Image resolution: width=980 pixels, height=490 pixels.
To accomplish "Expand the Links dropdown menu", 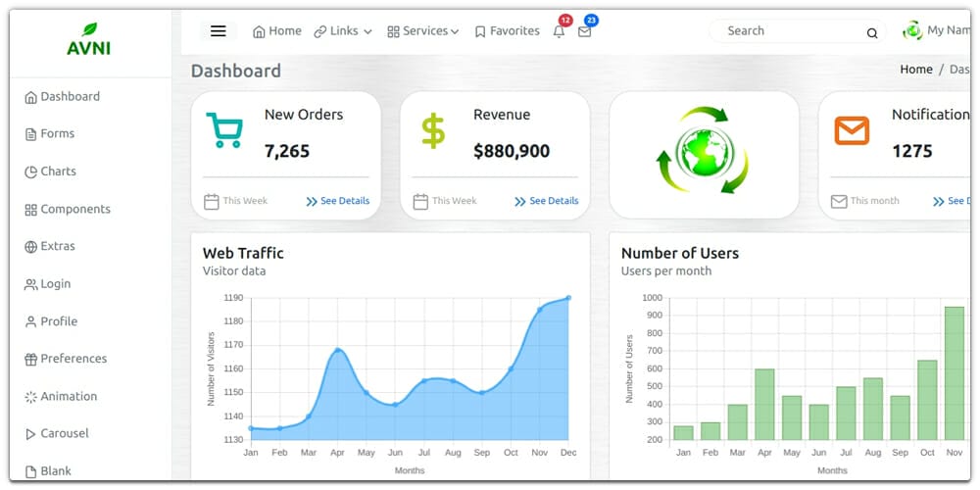I will [x=343, y=31].
